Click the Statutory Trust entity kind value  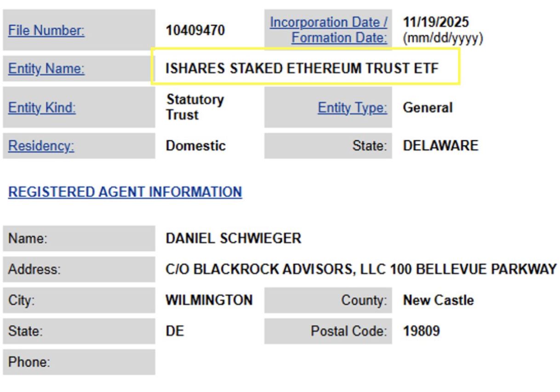pos(195,107)
